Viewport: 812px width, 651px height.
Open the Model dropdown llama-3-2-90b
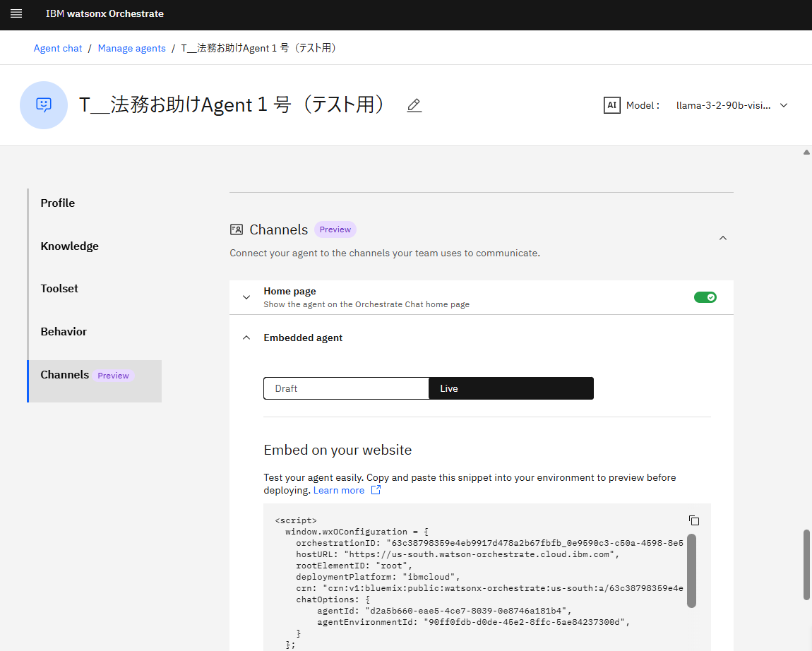732,105
